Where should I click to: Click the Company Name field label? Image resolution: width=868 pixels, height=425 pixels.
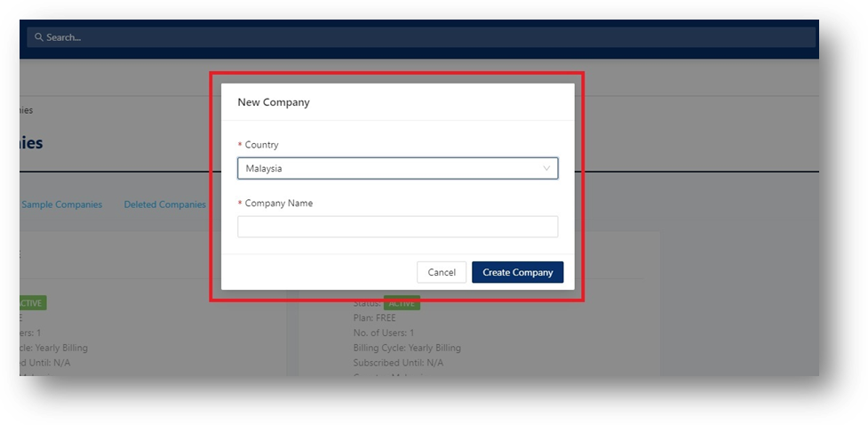click(x=278, y=204)
